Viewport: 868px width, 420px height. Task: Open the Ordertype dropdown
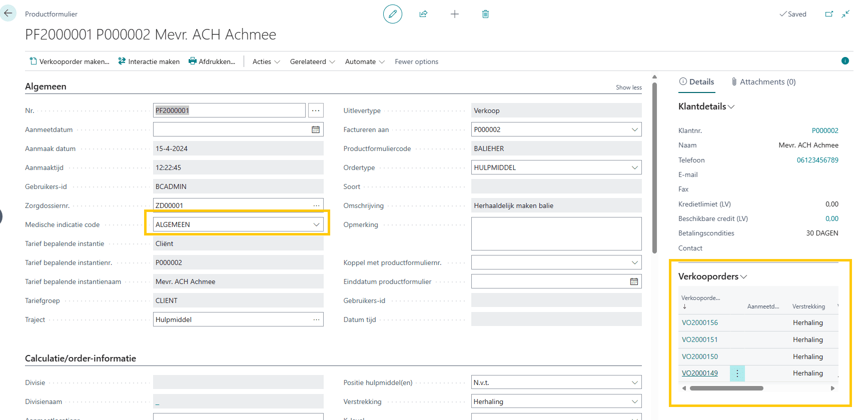[634, 167]
